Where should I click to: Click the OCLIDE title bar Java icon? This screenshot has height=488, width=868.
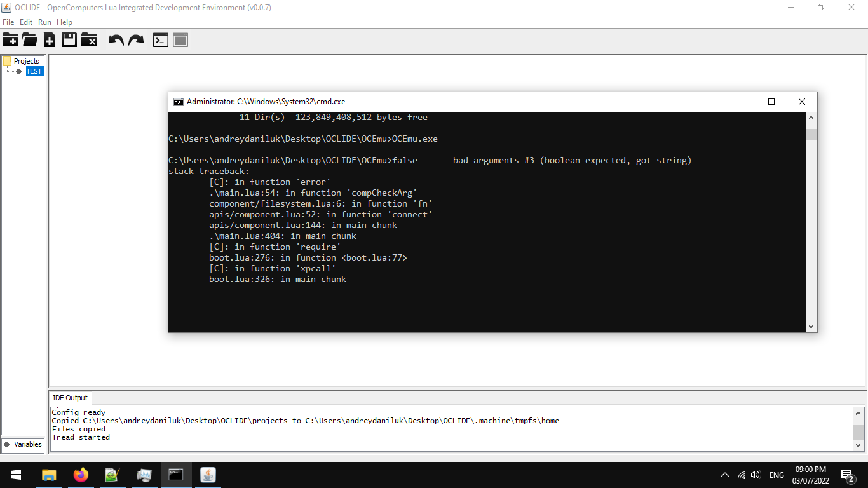pos(7,8)
